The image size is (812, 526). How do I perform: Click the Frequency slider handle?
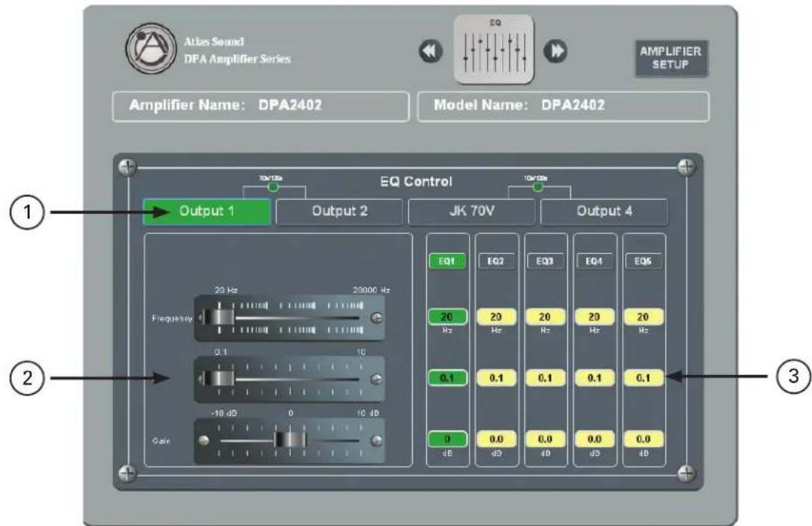tap(218, 317)
